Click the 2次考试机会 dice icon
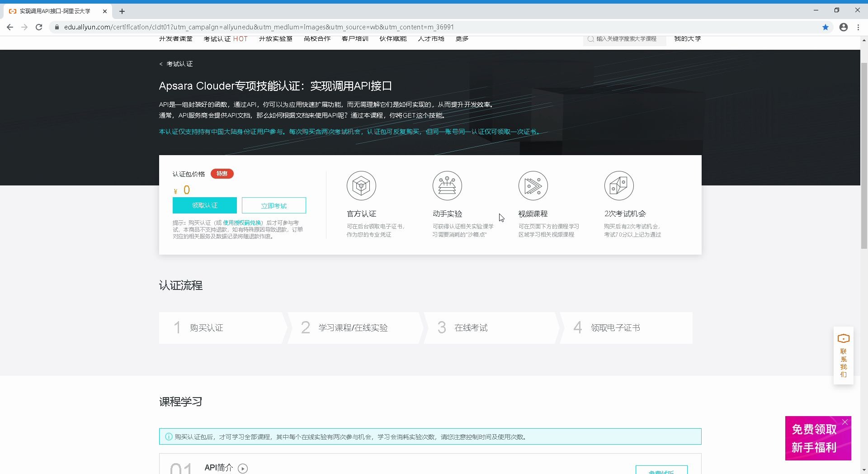 pos(619,185)
